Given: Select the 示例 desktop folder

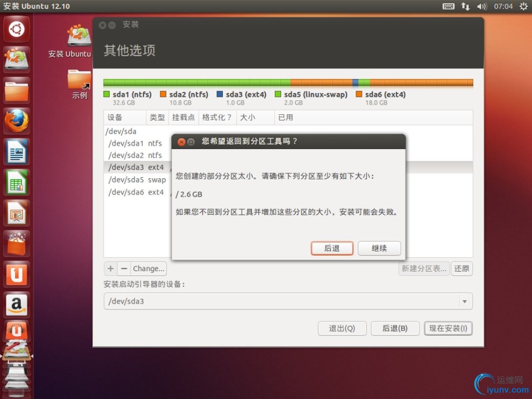Looking at the screenshot, I should 80,84.
